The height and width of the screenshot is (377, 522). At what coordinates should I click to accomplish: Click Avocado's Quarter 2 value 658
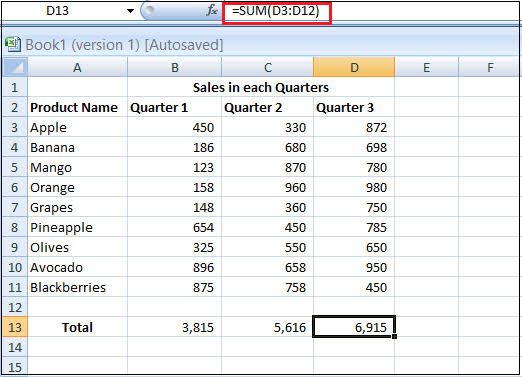267,267
